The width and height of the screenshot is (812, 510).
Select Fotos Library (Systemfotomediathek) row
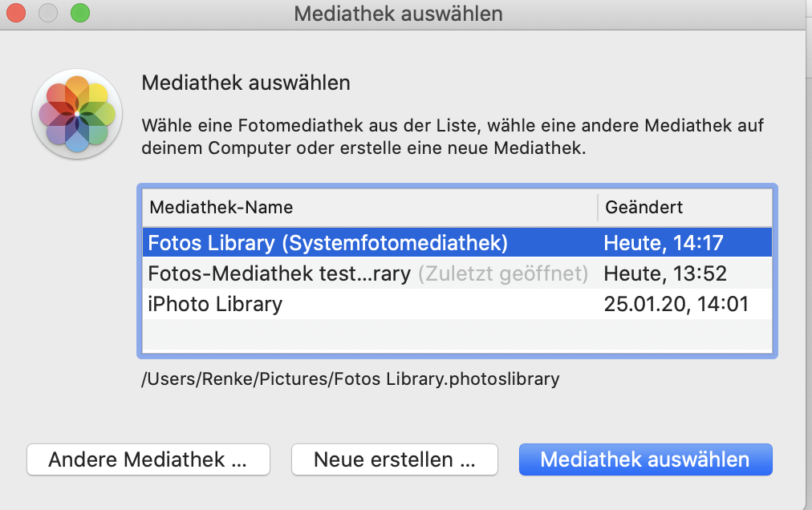click(327, 242)
